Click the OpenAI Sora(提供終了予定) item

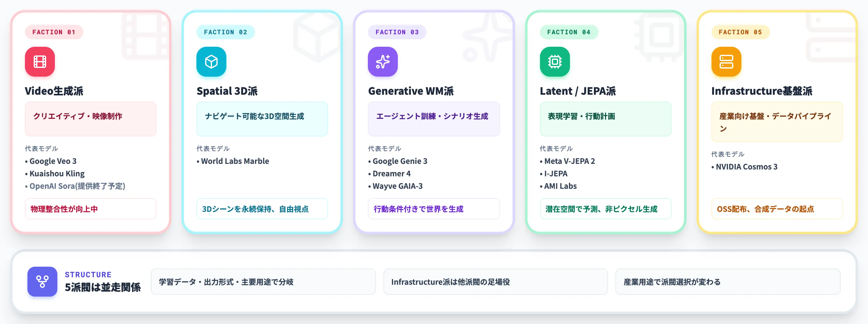click(75, 186)
